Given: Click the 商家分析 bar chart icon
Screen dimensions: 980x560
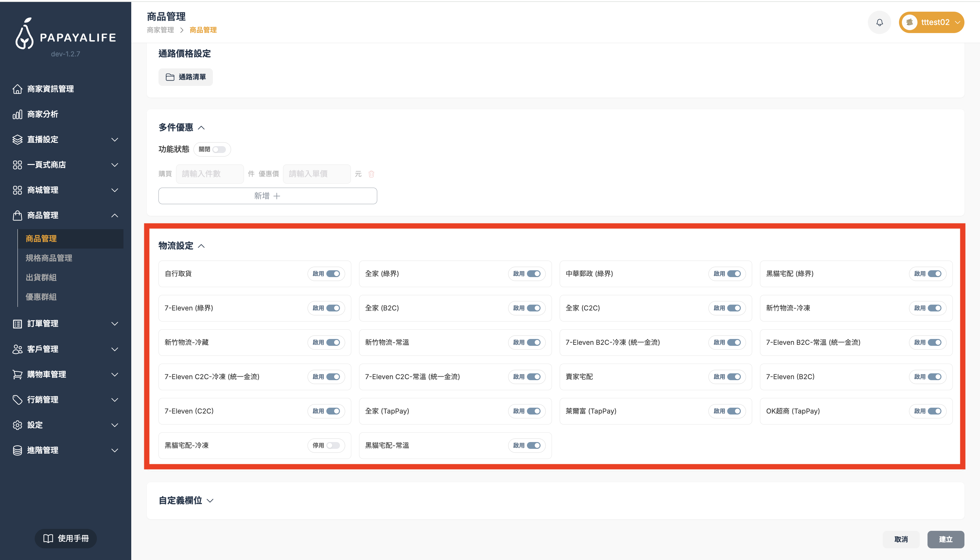Looking at the screenshot, I should click(x=17, y=114).
